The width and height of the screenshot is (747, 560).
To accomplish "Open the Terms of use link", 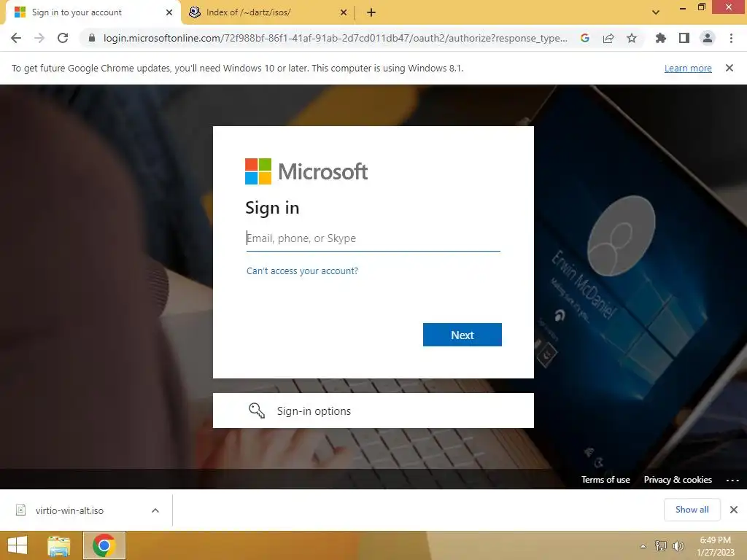I will (605, 480).
